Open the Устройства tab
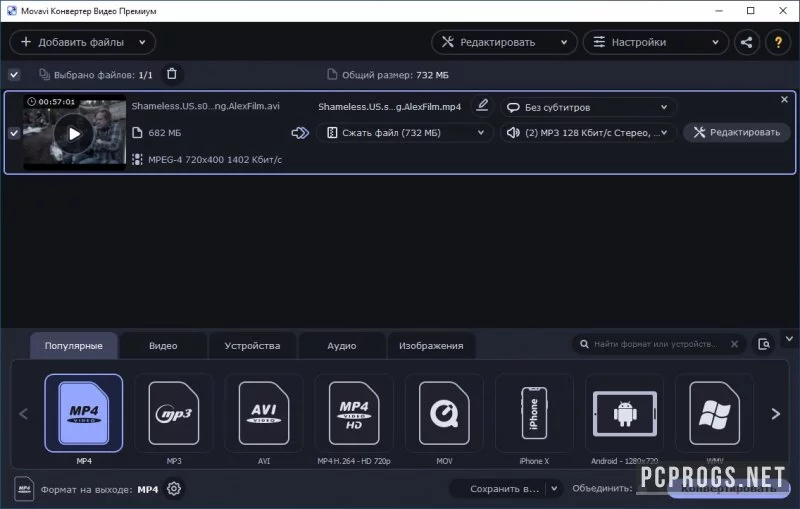Viewport: 800px width, 509px height. [252, 346]
